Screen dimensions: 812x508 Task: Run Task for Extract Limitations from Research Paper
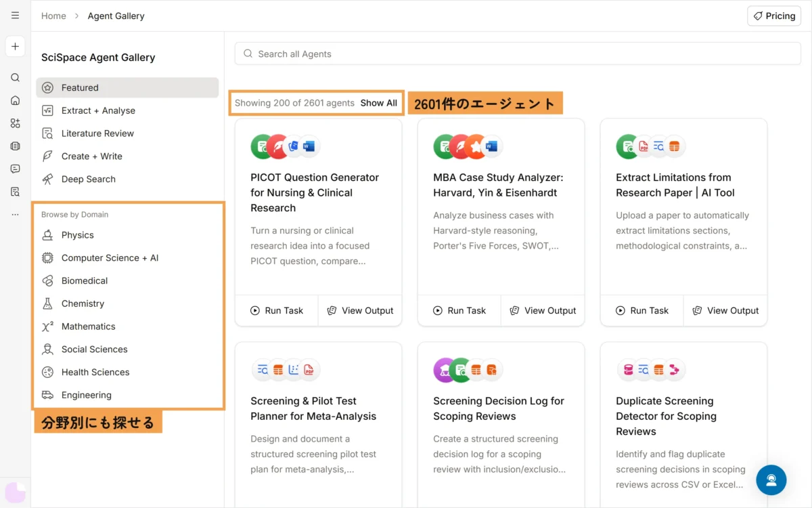pos(642,311)
